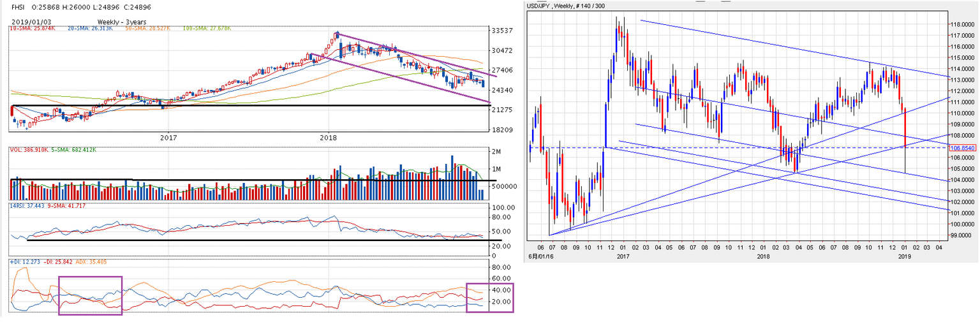This screenshot has width=980, height=322.
Task: Click the red 106.8540 current price tag
Action: [x=963, y=148]
